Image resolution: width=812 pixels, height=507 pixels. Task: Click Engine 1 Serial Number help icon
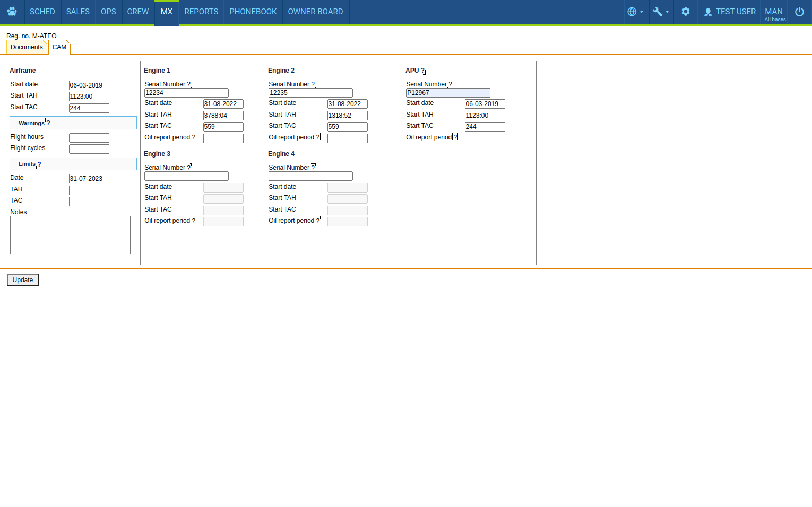click(189, 84)
